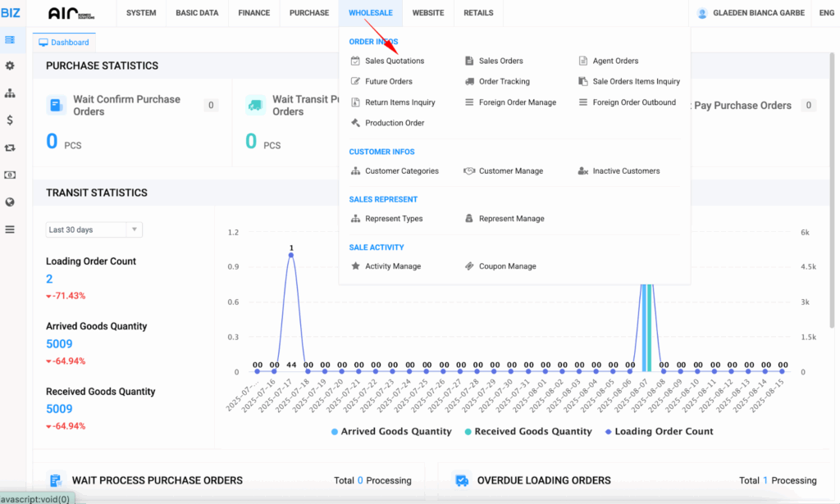The image size is (840, 504).
Task: Click the globe icon in left sidebar
Action: point(10,202)
